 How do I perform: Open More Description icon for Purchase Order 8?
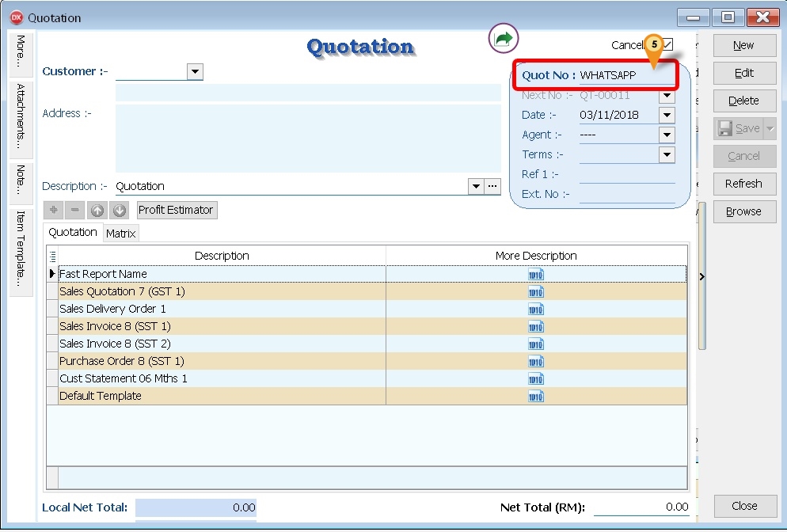536,362
